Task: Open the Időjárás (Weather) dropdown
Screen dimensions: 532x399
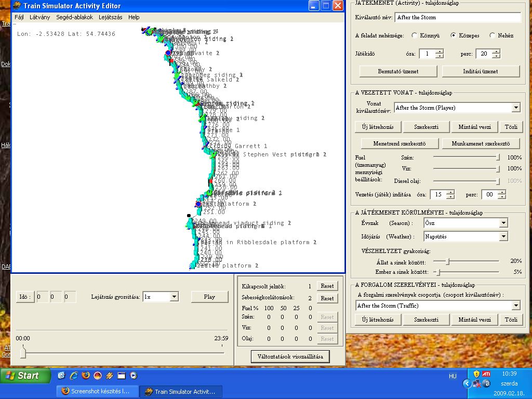Action: pos(504,236)
